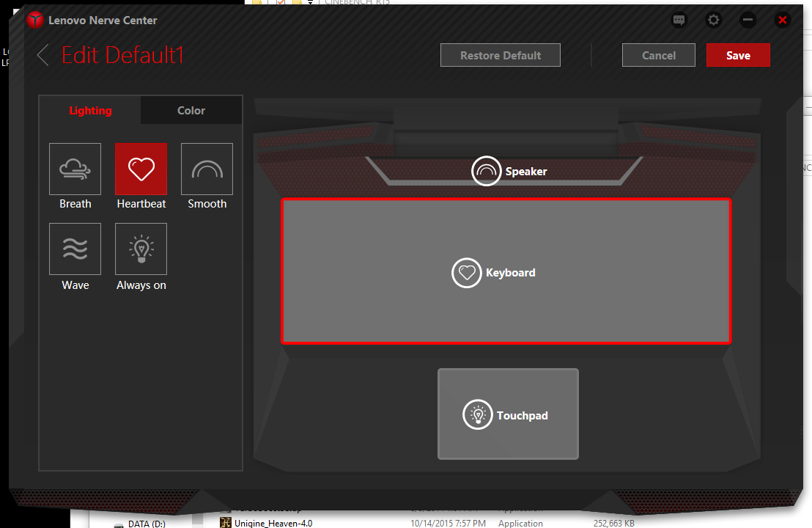Screen dimensions: 812x528
Task: Click the Speaker zone arc icon
Action: click(487, 171)
